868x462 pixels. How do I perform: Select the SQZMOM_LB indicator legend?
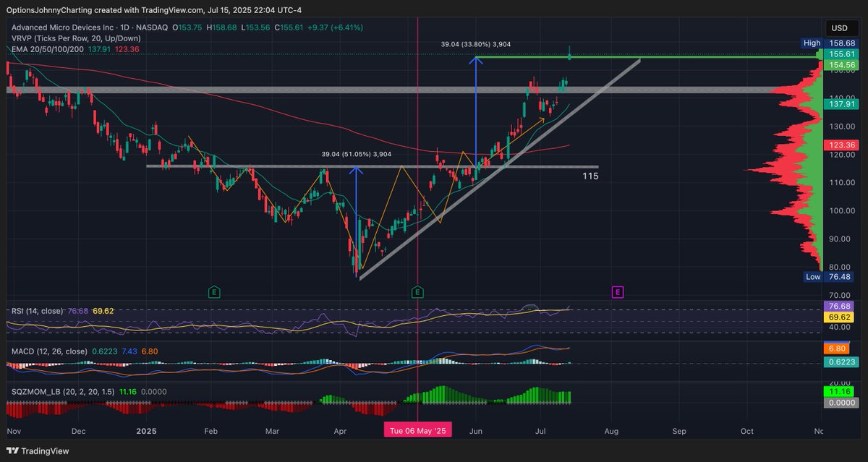point(63,391)
